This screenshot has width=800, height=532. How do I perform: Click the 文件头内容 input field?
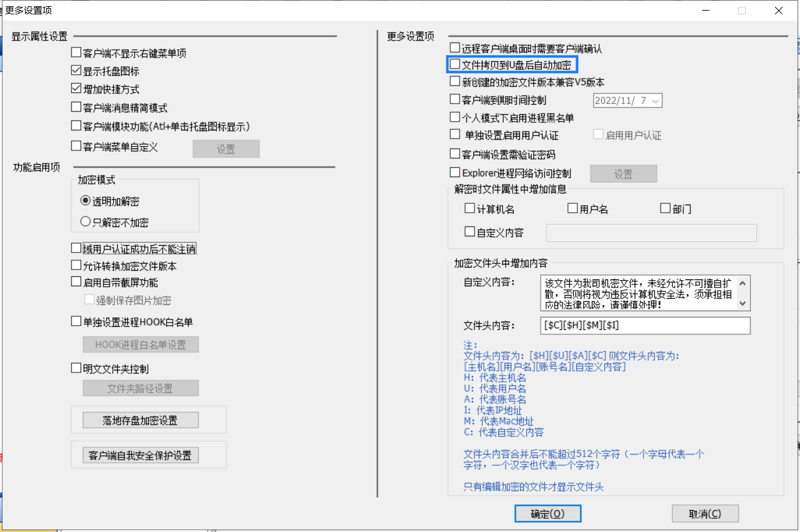pyautogui.click(x=644, y=326)
